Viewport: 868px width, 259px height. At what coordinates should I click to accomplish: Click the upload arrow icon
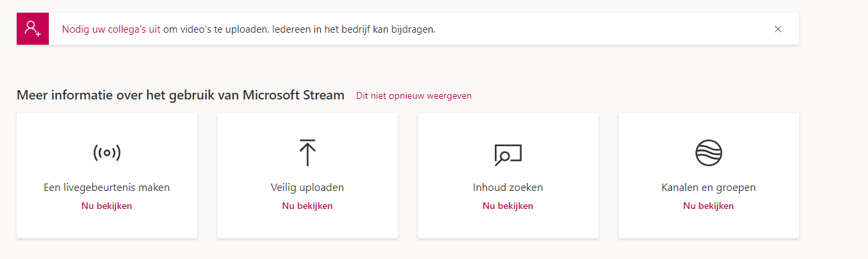coord(307,152)
